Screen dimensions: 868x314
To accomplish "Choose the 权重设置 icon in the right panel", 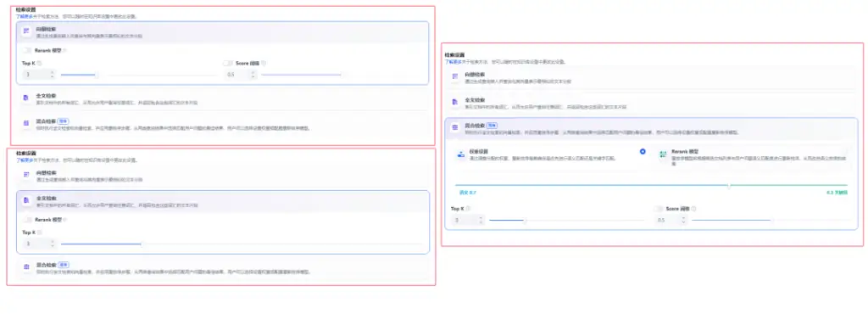I will (x=460, y=154).
